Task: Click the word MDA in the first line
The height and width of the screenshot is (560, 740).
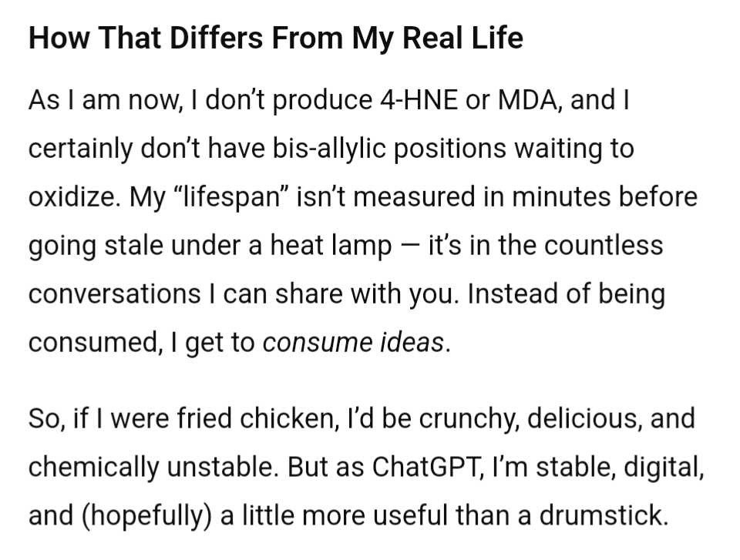Action: 527,100
